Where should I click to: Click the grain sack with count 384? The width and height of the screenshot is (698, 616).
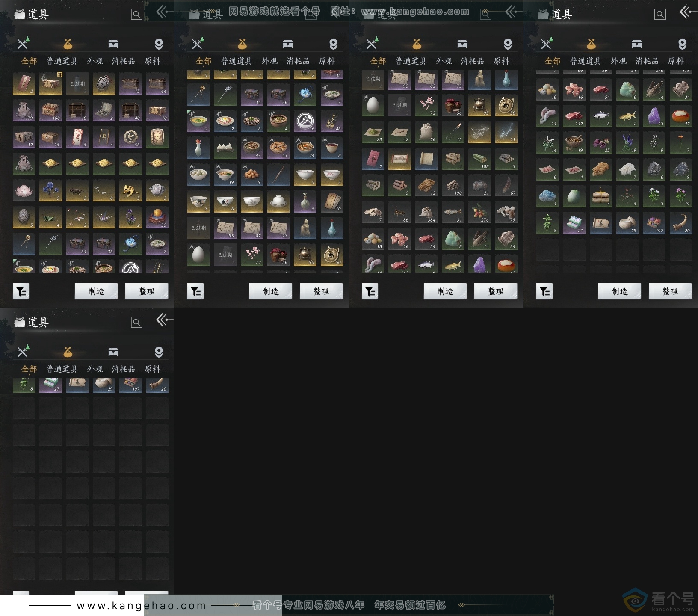pos(426,212)
